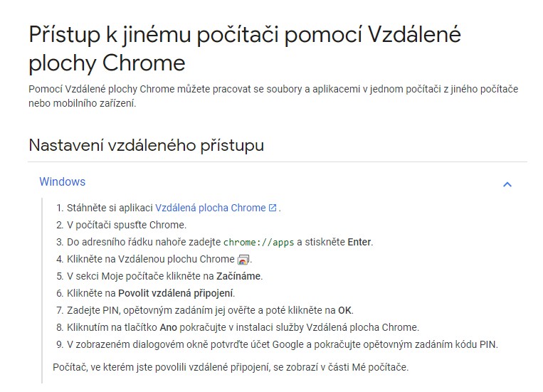
Task: Click the intro paragraph under the title
Action: click(x=273, y=96)
